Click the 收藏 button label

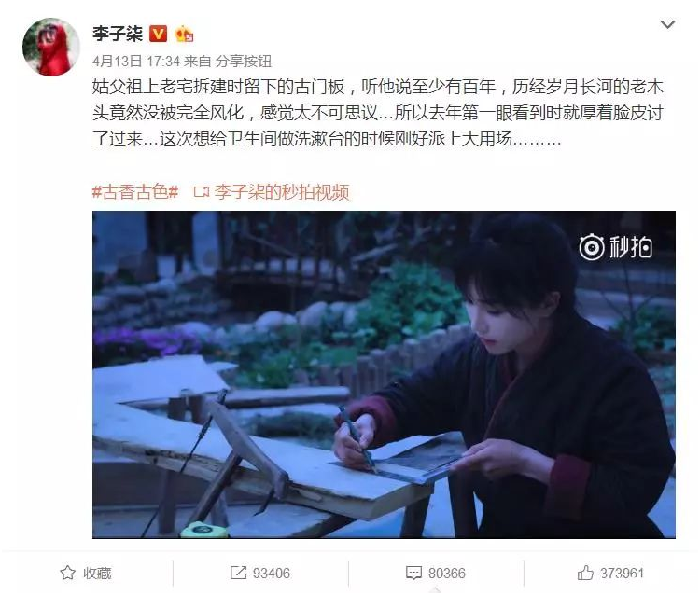(97, 574)
